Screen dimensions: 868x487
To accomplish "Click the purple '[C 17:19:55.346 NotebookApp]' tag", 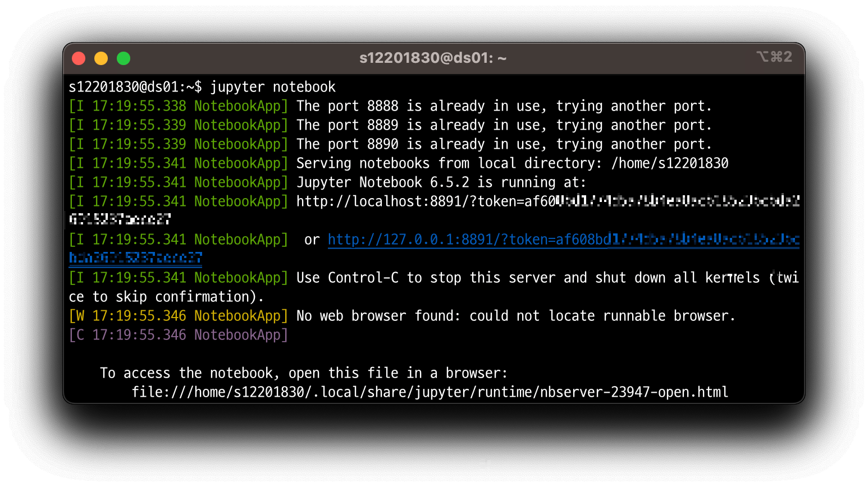I will [x=179, y=335].
